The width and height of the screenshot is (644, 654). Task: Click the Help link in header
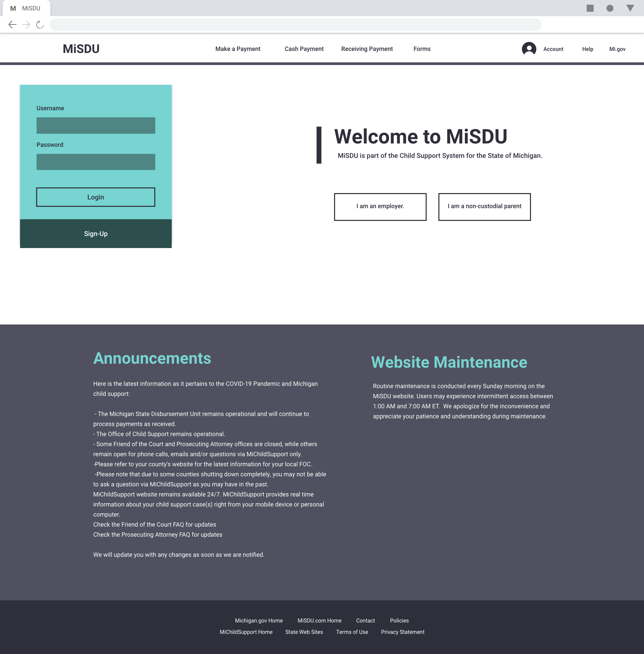click(587, 49)
